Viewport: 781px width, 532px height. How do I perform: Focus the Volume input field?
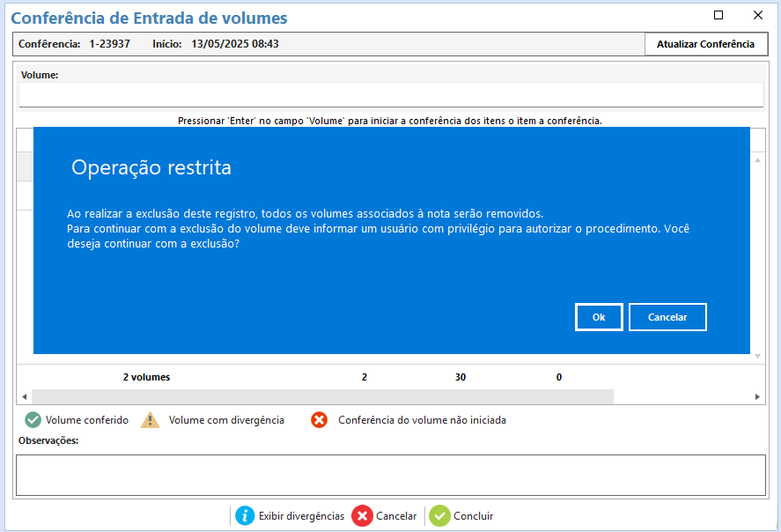[391, 95]
